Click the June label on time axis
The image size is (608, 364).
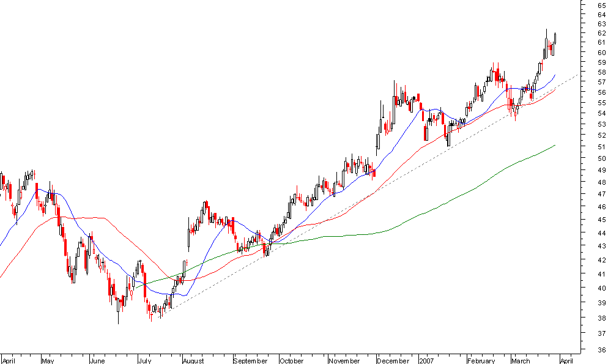[97, 360]
